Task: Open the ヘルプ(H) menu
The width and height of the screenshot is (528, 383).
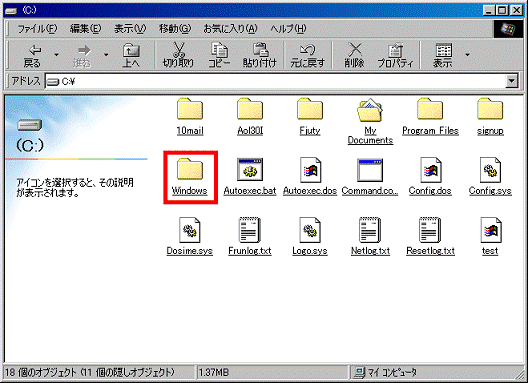Action: 289,29
